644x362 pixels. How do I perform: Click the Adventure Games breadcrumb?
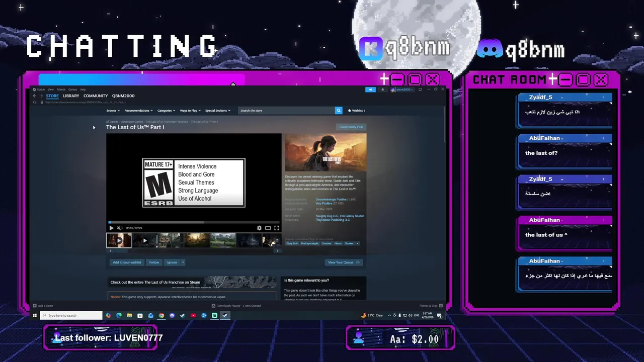(x=132, y=122)
